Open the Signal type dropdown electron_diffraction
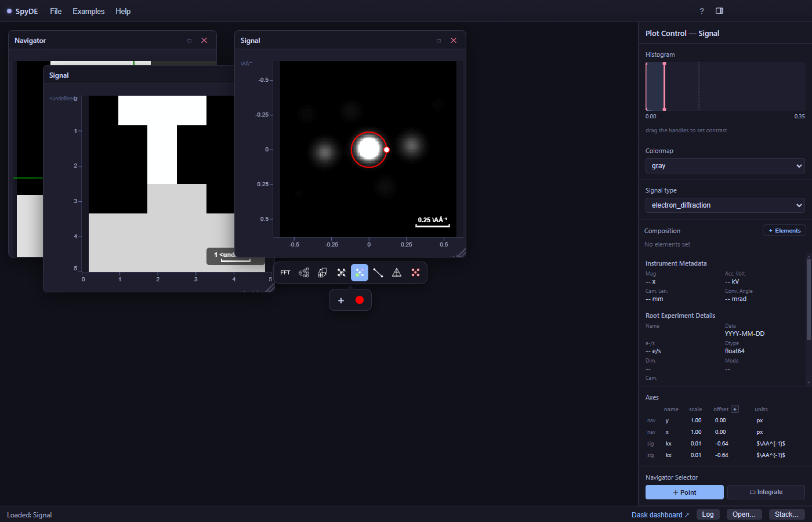The width and height of the screenshot is (812, 522). pyautogui.click(x=725, y=205)
